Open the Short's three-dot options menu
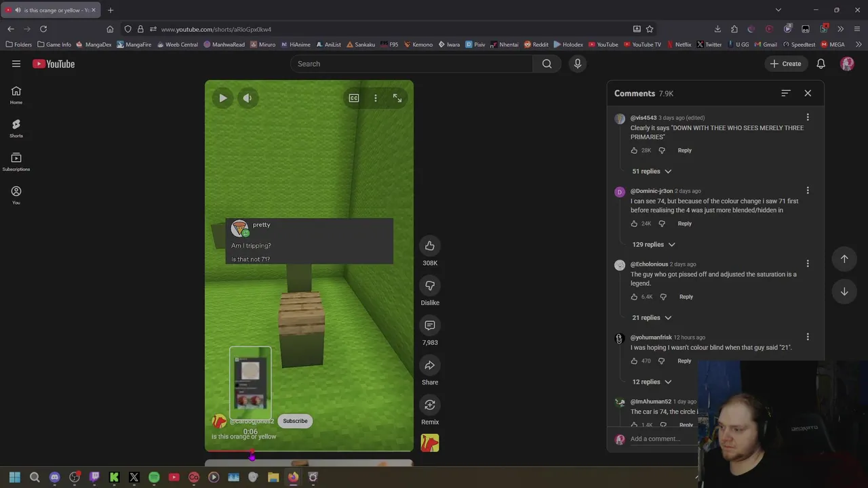 (376, 98)
